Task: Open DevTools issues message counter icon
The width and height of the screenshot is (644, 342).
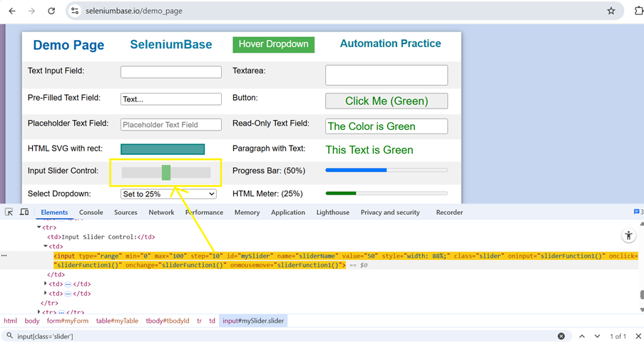Action: (639, 212)
